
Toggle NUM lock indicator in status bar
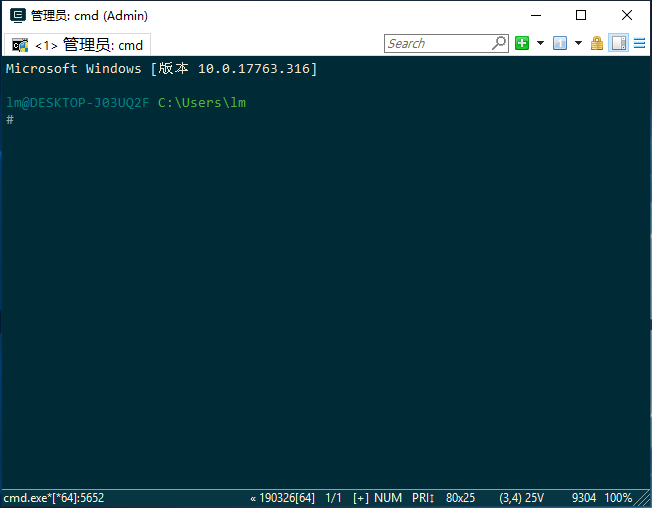tap(388, 498)
